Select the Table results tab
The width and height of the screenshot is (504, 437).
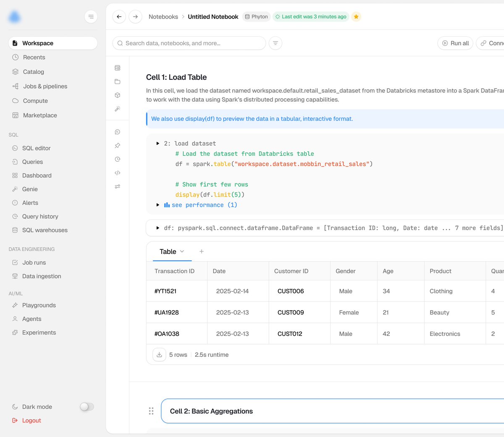coord(168,251)
